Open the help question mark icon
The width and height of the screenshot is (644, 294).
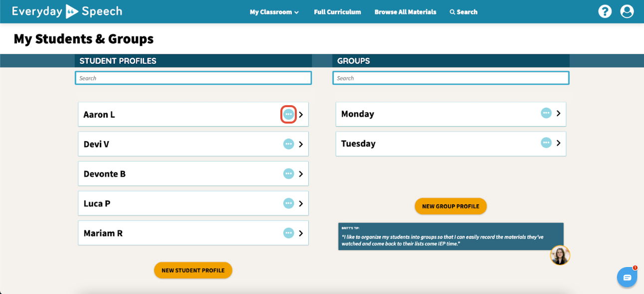605,11
